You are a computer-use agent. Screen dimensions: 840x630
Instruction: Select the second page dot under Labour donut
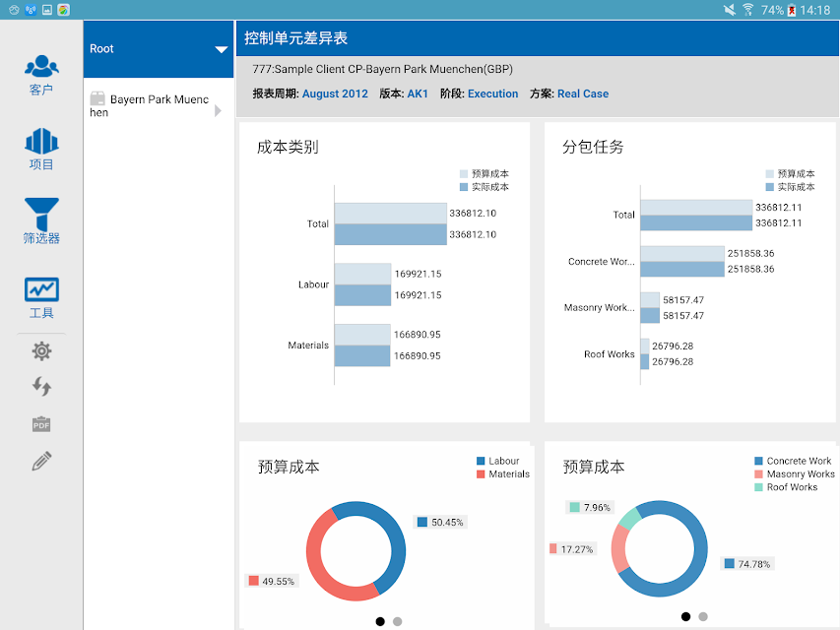(397, 621)
